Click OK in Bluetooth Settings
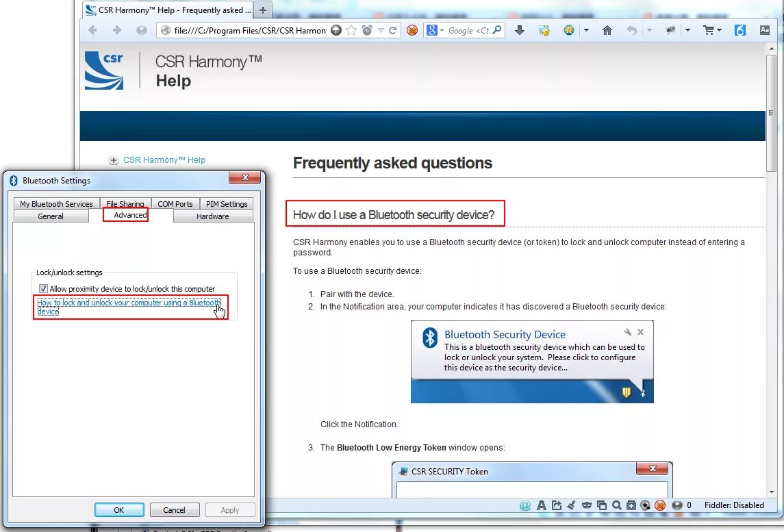 pos(119,509)
